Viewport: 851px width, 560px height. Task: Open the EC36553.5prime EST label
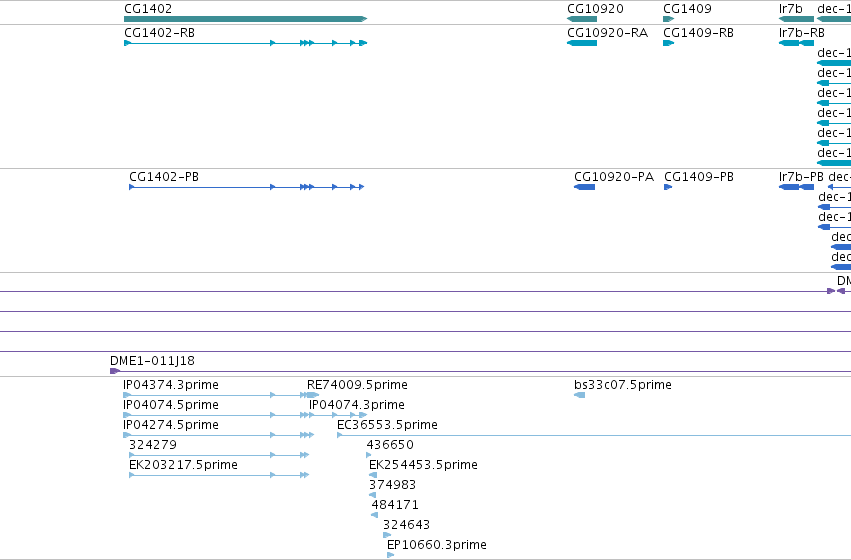[388, 425]
